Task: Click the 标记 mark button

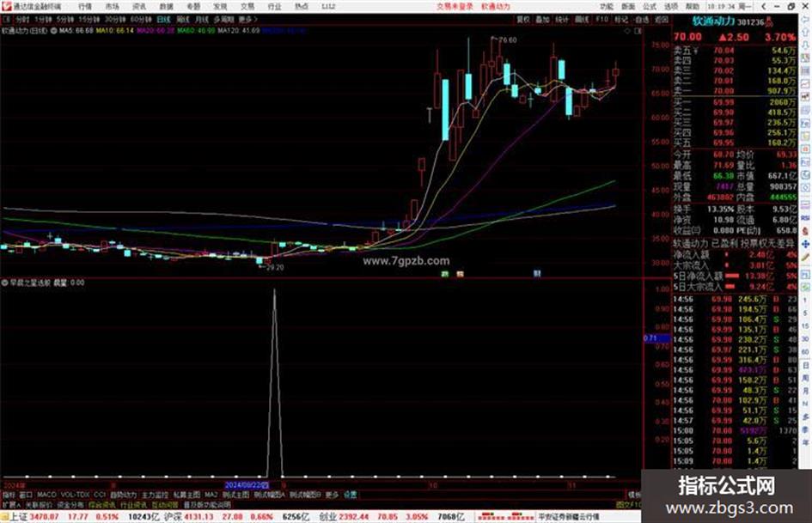Action: 621,19
